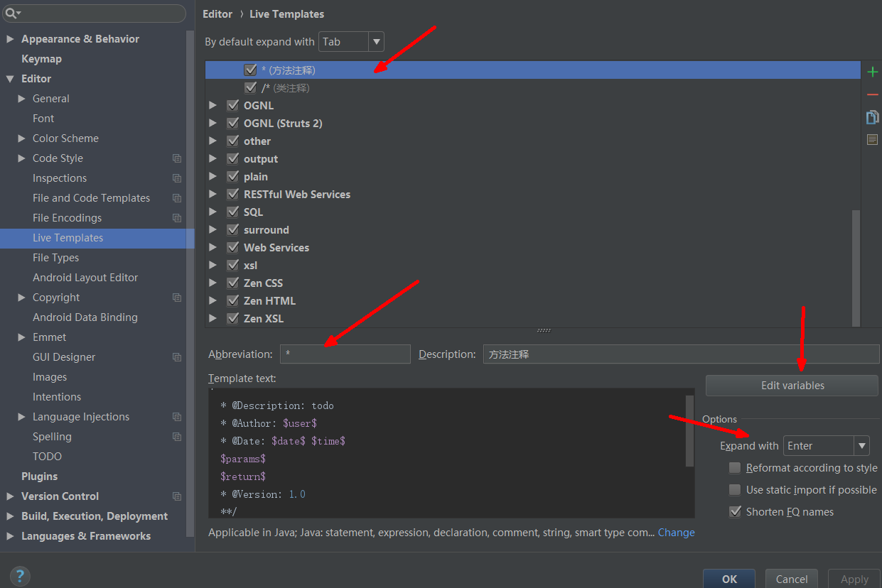
Task: Open Plugins settings page
Action: tap(39, 477)
